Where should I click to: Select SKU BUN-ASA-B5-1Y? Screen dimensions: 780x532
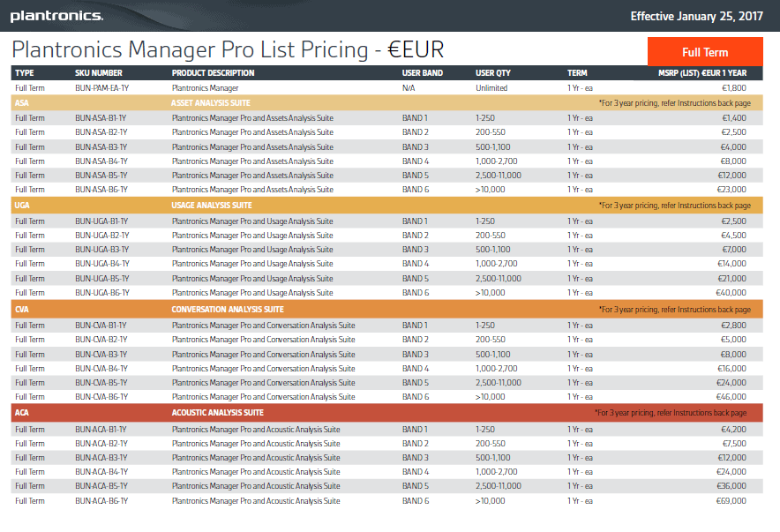pos(101,176)
